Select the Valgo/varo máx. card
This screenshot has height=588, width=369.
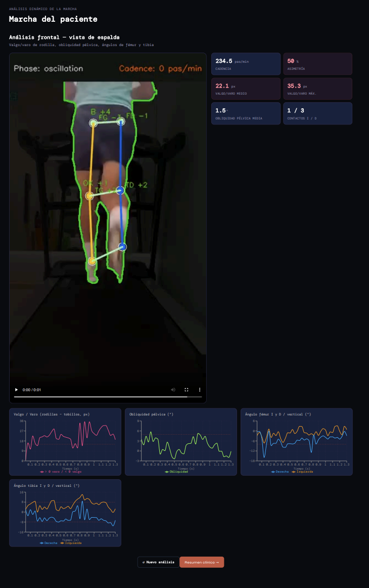tap(317, 89)
